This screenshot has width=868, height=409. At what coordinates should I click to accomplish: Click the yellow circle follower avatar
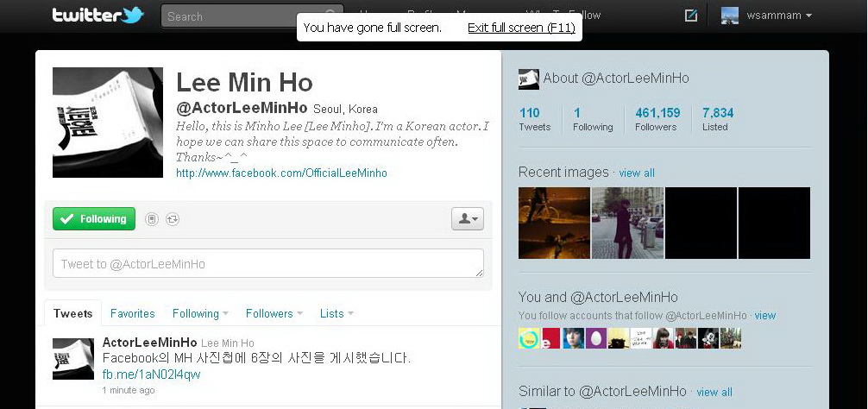pyautogui.click(x=529, y=338)
